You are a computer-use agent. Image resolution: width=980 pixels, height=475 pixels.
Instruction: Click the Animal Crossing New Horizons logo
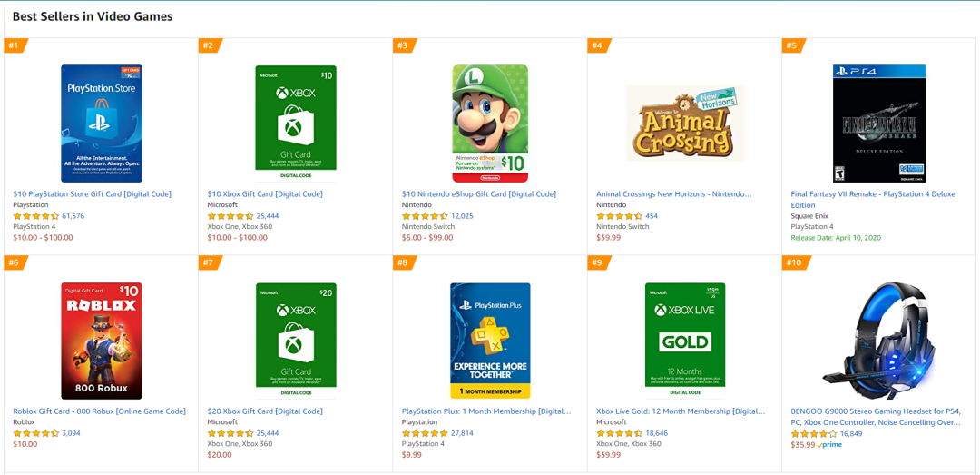(684, 124)
